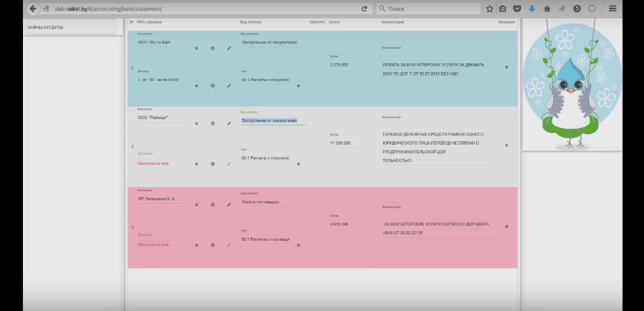Click the amount field 4 615 248
644x311 pixels.
[352, 224]
